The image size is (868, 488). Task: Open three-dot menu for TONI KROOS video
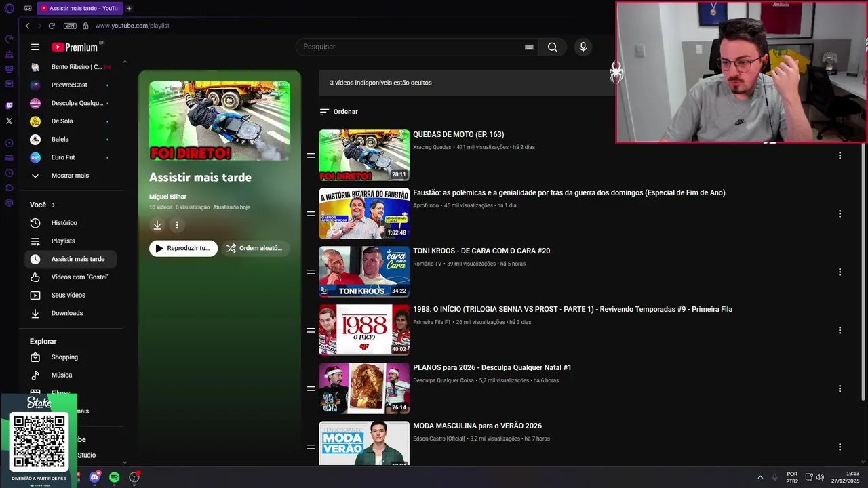pyautogui.click(x=840, y=272)
